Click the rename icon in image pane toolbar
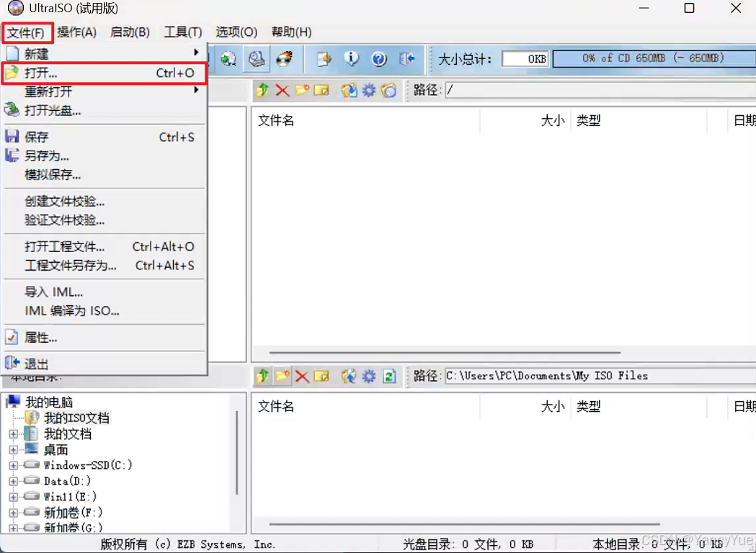Viewport: 756px width, 553px height. pyautogui.click(x=321, y=90)
